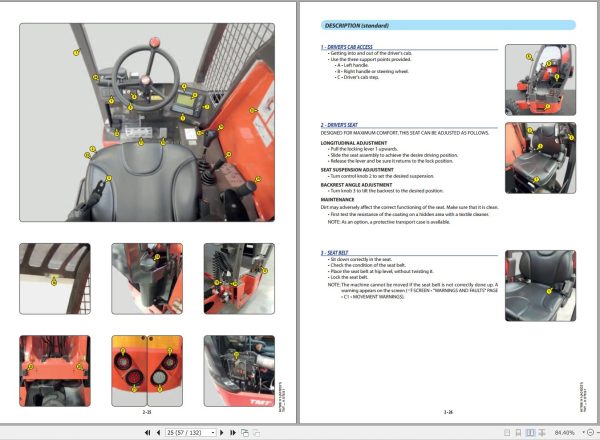600x440 pixels.
Task: Zoom out with the minus icon
Action: coord(590,433)
